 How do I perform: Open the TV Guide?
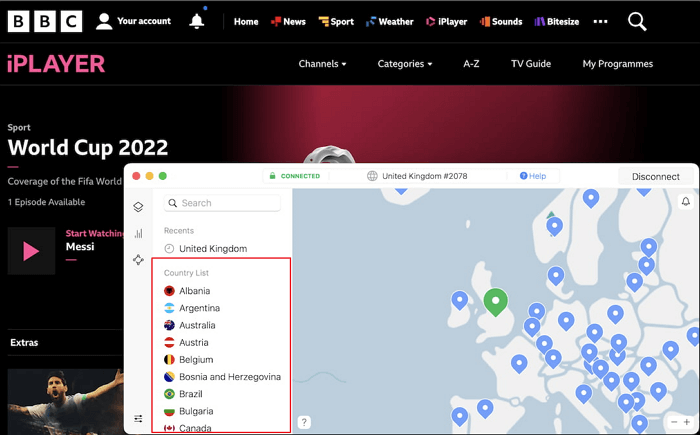pyautogui.click(x=531, y=64)
